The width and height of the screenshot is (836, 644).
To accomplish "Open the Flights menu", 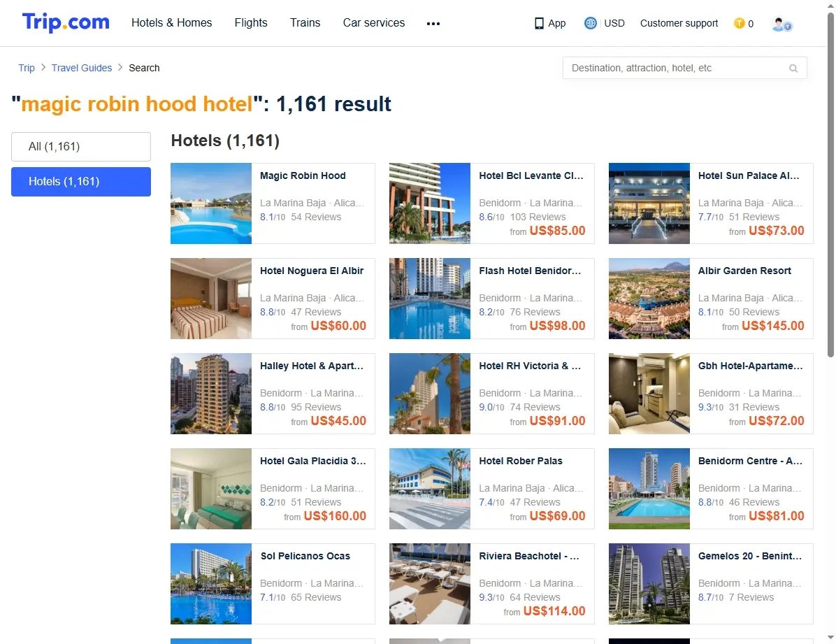I will click(251, 22).
